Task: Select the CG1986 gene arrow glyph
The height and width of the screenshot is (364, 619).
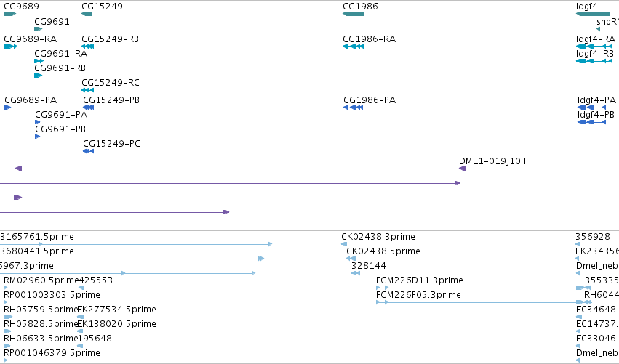Action: pos(354,14)
